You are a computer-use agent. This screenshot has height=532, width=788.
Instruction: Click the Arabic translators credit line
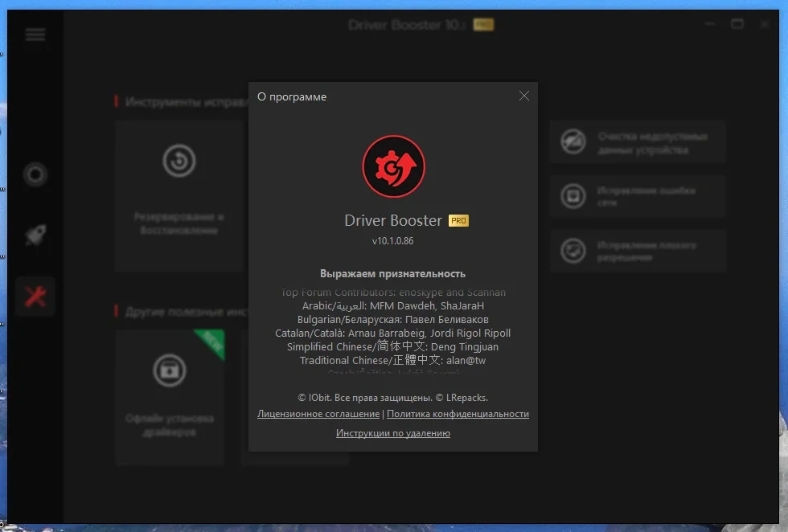pyautogui.click(x=393, y=306)
